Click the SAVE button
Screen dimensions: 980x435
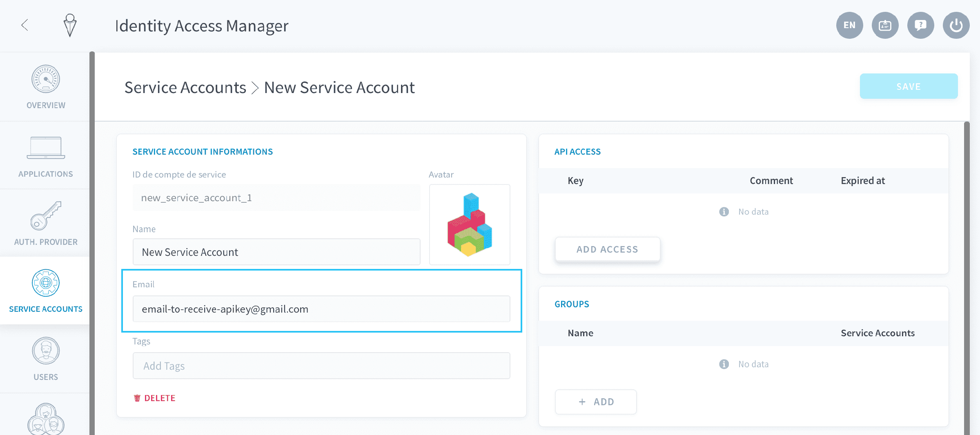[909, 87]
